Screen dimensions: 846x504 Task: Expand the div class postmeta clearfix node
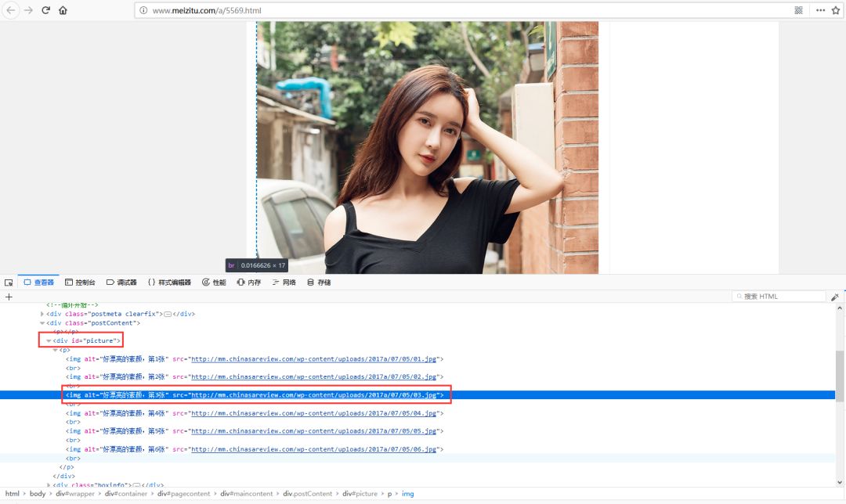(42, 314)
